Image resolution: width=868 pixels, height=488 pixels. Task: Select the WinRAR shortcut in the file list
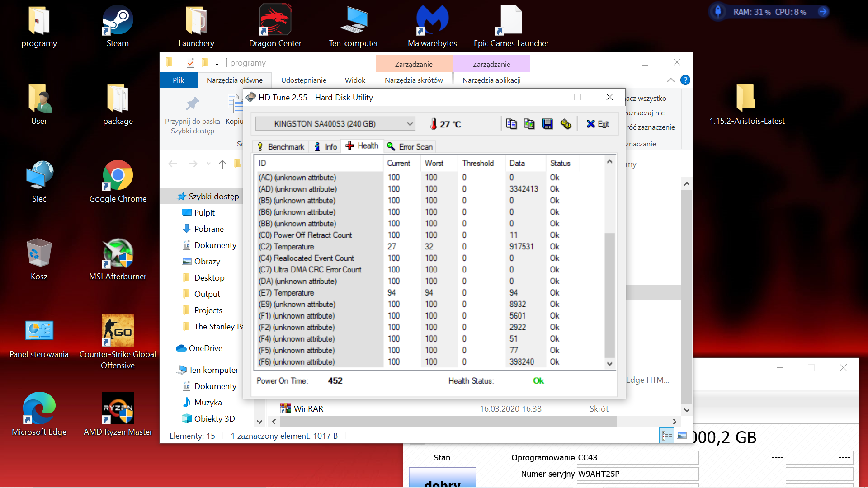(x=302, y=408)
